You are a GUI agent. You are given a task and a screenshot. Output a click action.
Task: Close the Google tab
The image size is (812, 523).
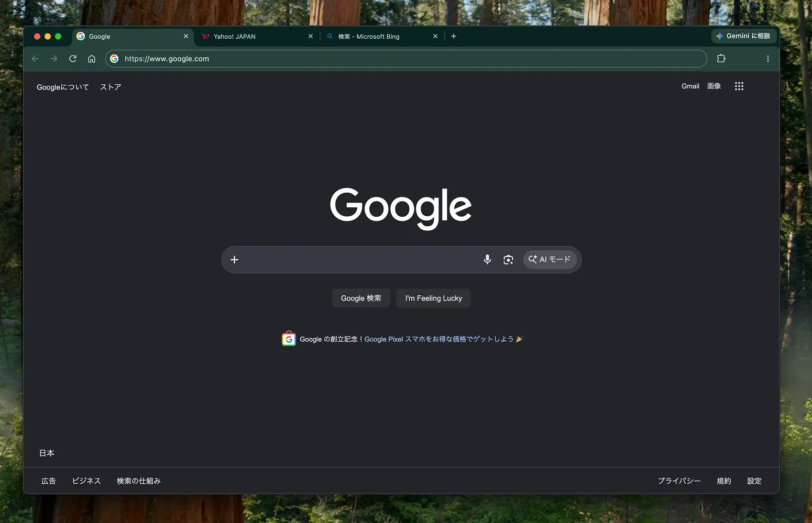coord(186,36)
